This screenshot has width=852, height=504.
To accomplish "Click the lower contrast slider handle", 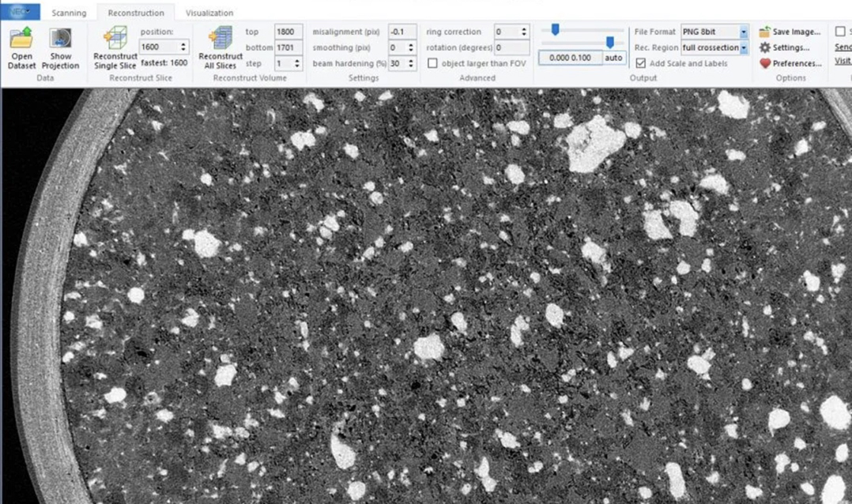I will pos(610,42).
